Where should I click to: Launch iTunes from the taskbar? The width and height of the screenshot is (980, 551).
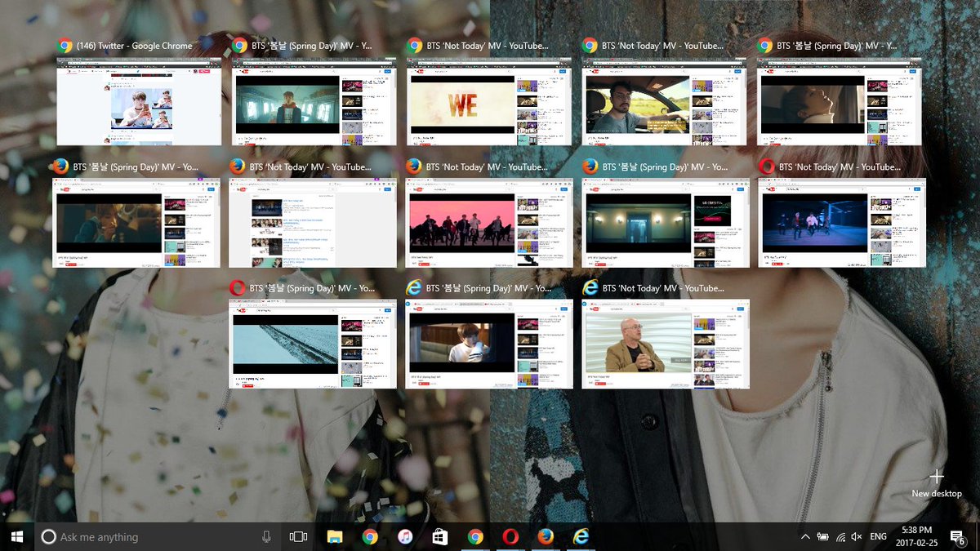pos(405,536)
